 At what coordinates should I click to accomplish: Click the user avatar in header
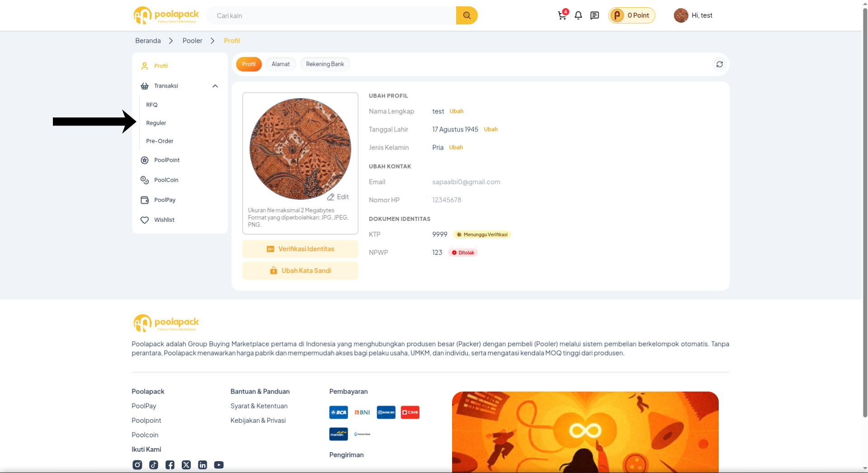681,15
